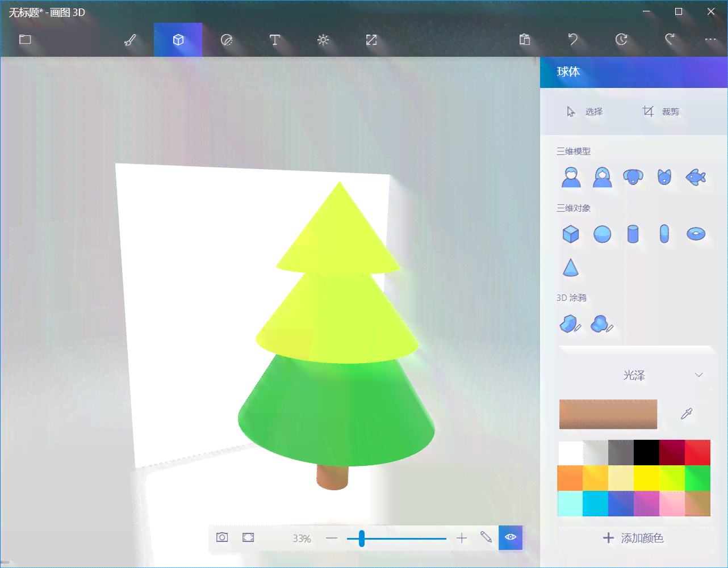The width and height of the screenshot is (728, 568).
Task: Pick the bright red color swatch
Action: coord(698,453)
